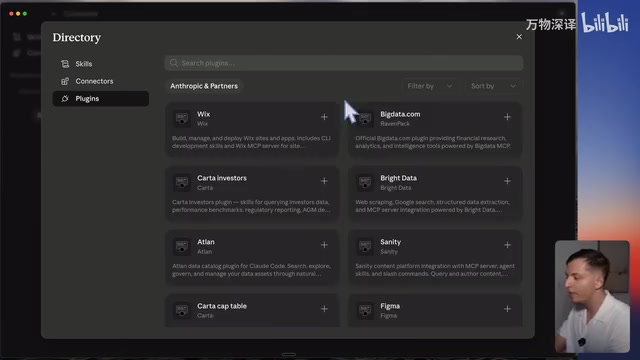Open the Carta cap table title
Screen dimensions: 640x360
click(222, 306)
